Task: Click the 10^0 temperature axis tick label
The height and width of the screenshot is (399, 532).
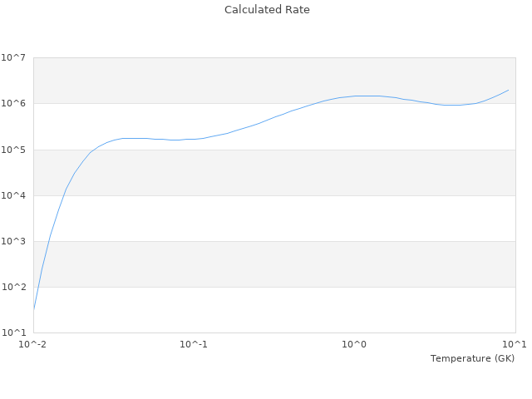Action: (x=354, y=344)
